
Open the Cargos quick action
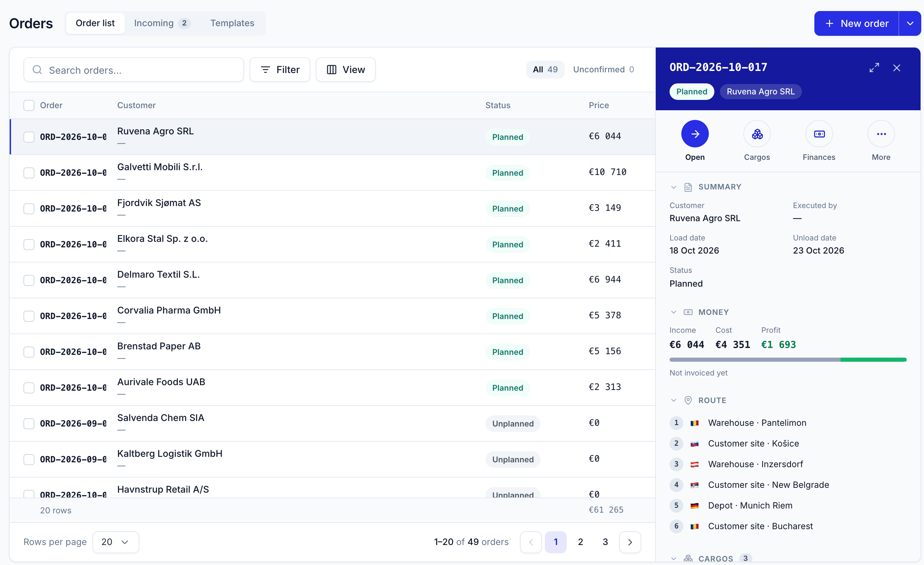[757, 134]
